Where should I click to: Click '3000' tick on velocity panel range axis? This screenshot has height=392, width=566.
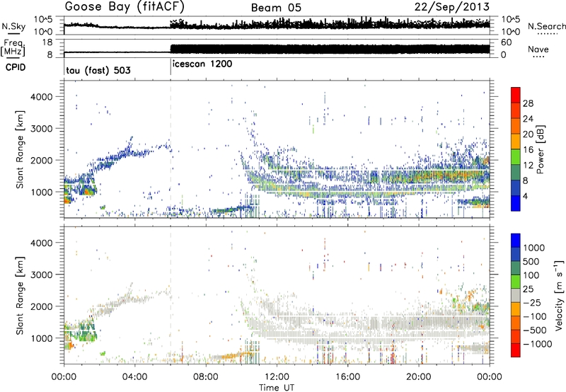point(41,275)
